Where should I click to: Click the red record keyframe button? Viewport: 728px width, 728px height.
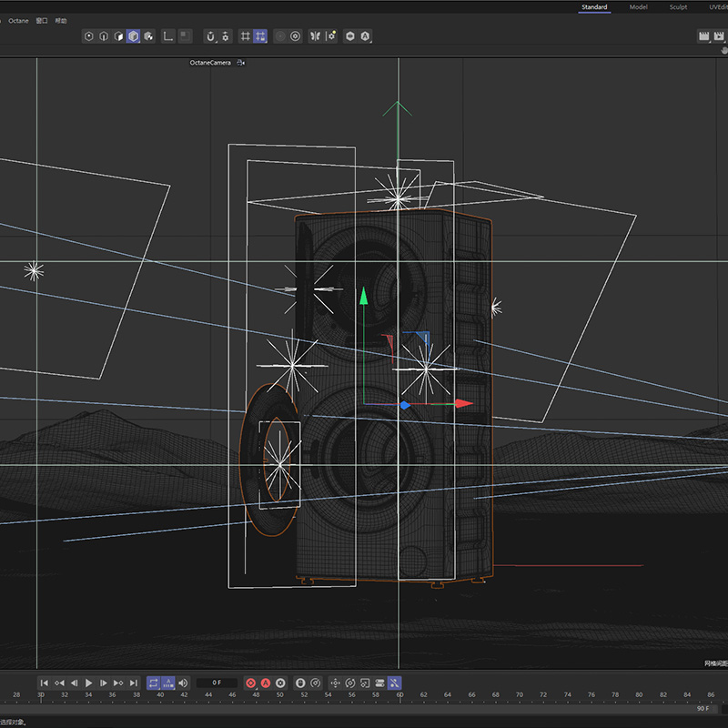tap(251, 682)
